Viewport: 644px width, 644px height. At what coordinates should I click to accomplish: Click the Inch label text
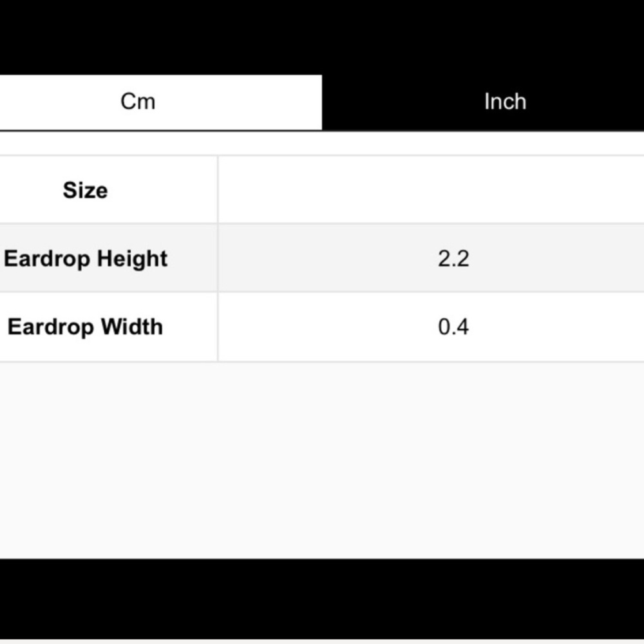click(505, 102)
